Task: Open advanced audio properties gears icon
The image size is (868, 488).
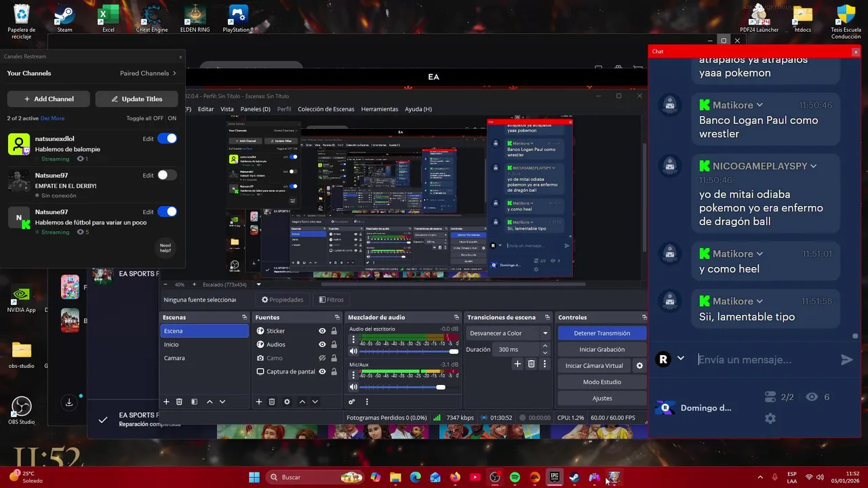Action: (x=351, y=402)
